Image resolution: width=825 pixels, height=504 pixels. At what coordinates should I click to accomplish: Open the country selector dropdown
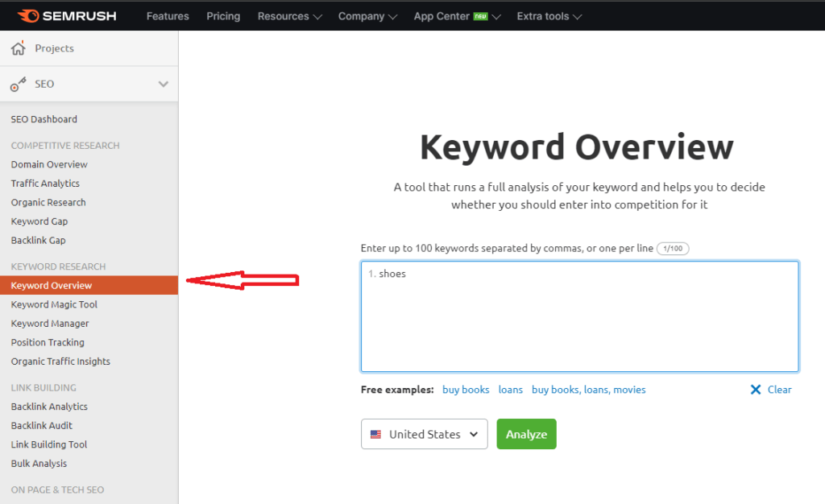[425, 434]
